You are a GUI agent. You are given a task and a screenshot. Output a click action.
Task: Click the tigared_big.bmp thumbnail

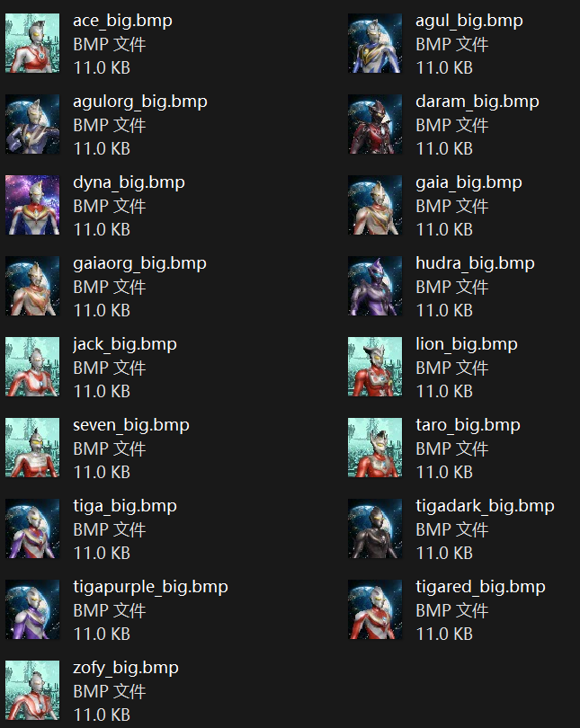[x=375, y=609]
